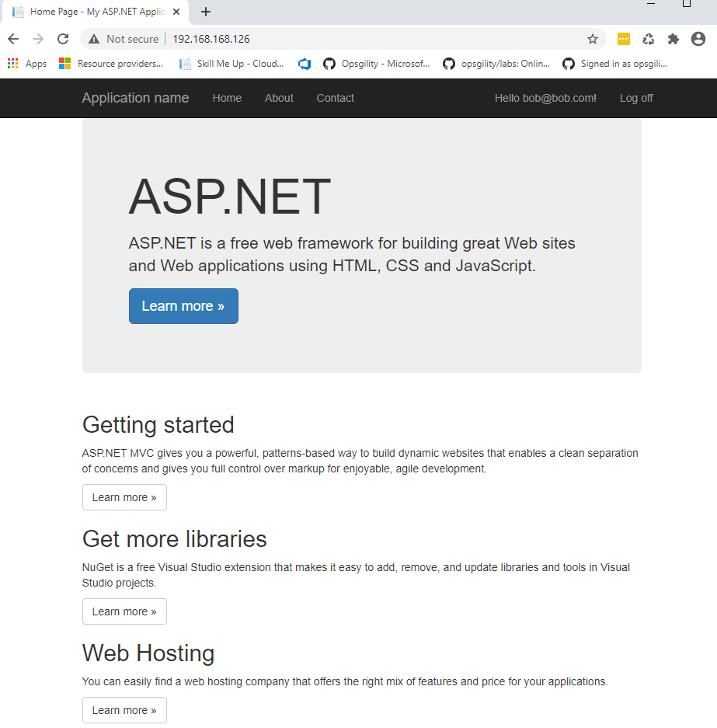Click the address bar URL 192.168.168.126
The height and width of the screenshot is (728, 717).
(211, 39)
